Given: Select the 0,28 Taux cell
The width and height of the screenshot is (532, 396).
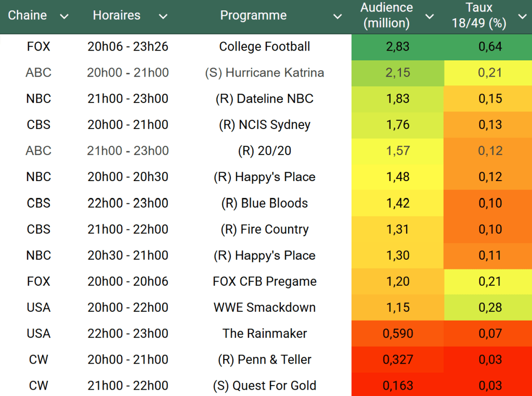Looking at the screenshot, I should coord(490,308).
